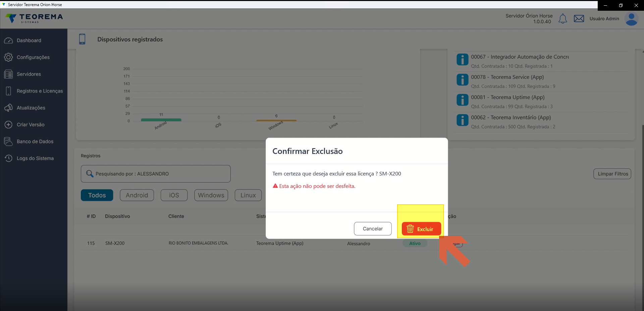Click the SM-X200 device cell

point(115,243)
